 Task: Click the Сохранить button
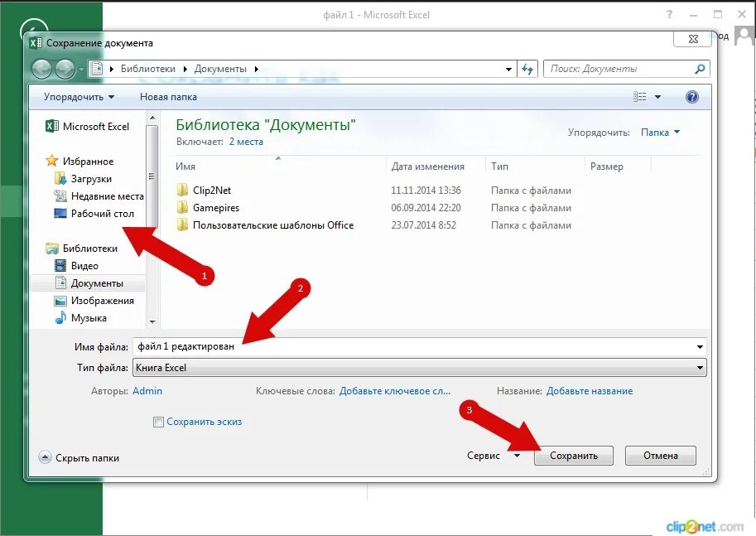coord(574,456)
